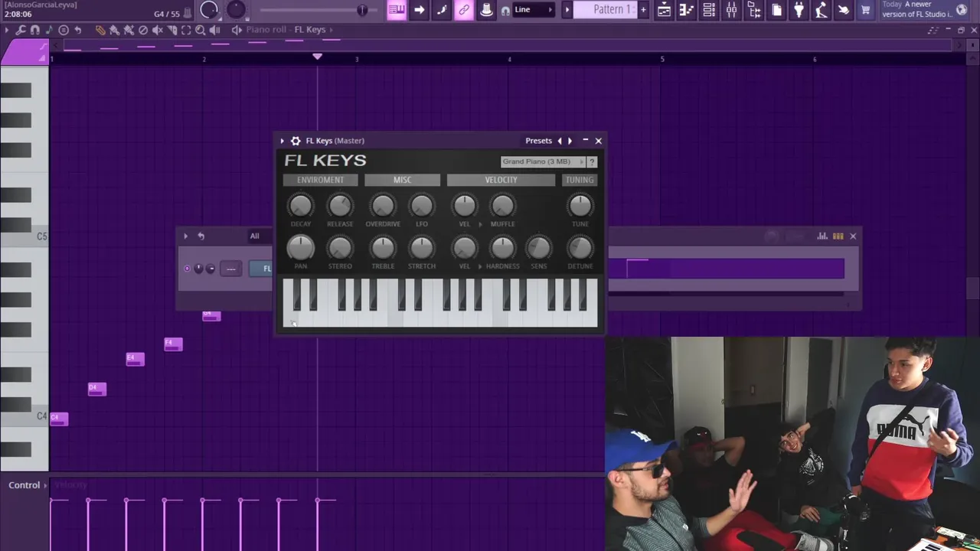Open the View playlist toolbar icon

click(665, 10)
